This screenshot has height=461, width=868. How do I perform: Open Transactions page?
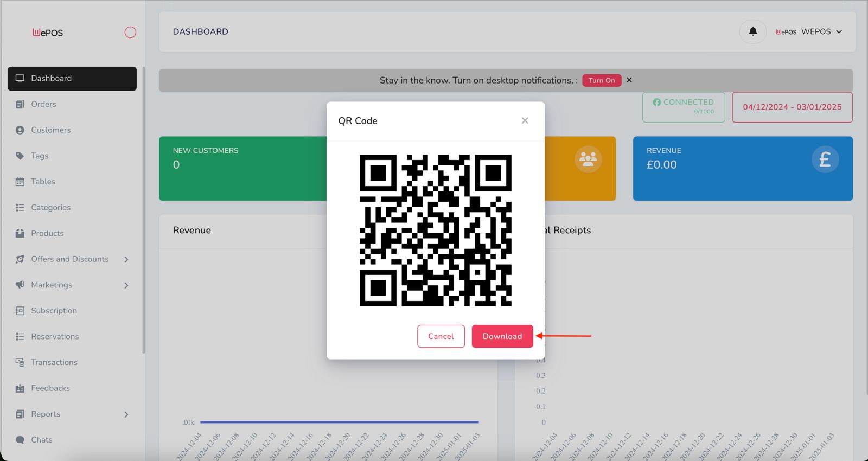54,362
